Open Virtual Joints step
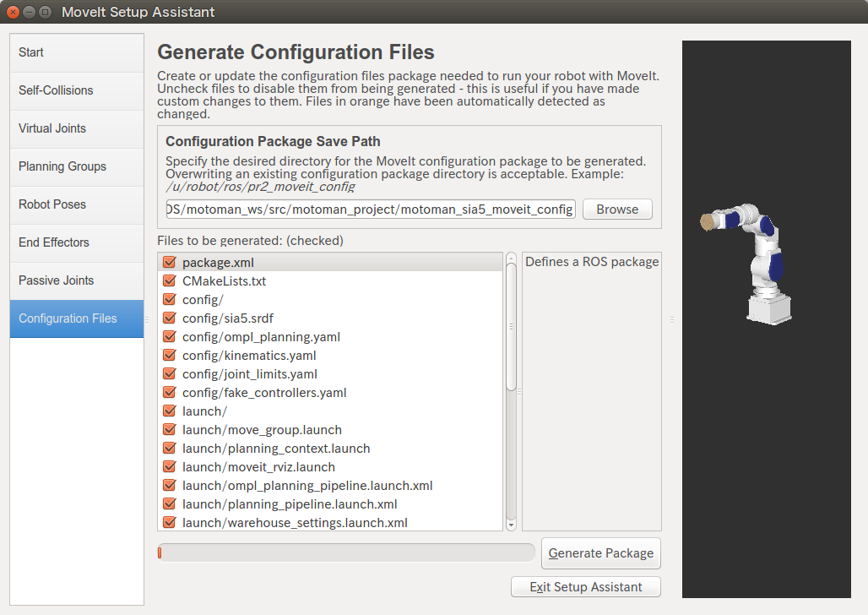 click(x=77, y=129)
